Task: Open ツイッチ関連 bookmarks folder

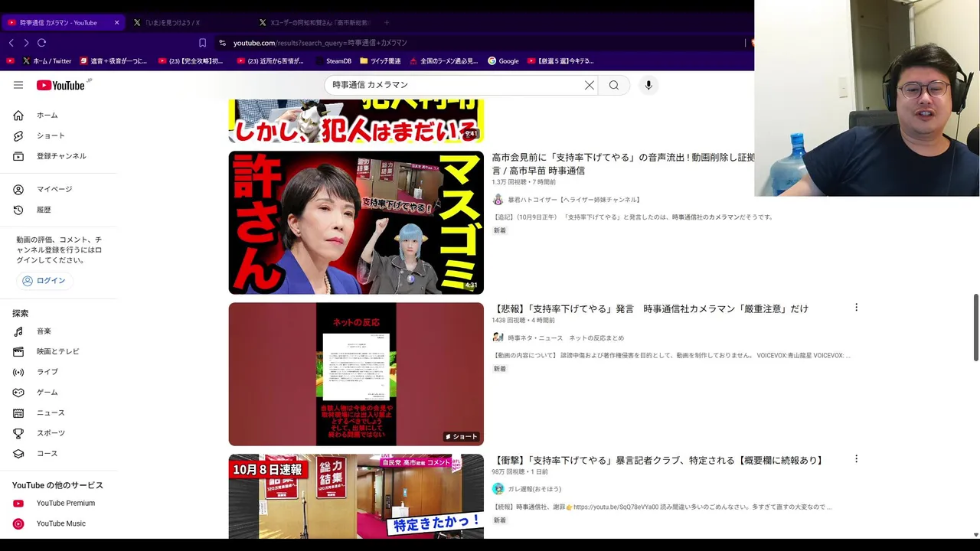Action: [x=380, y=60]
